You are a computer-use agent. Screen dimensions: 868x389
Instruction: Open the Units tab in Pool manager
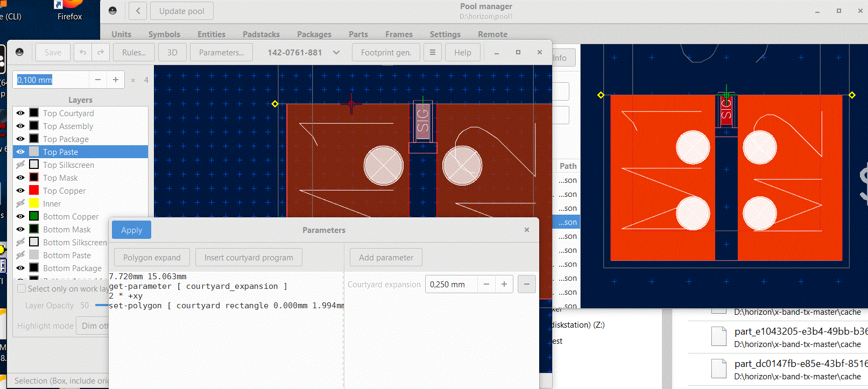pyautogui.click(x=121, y=34)
